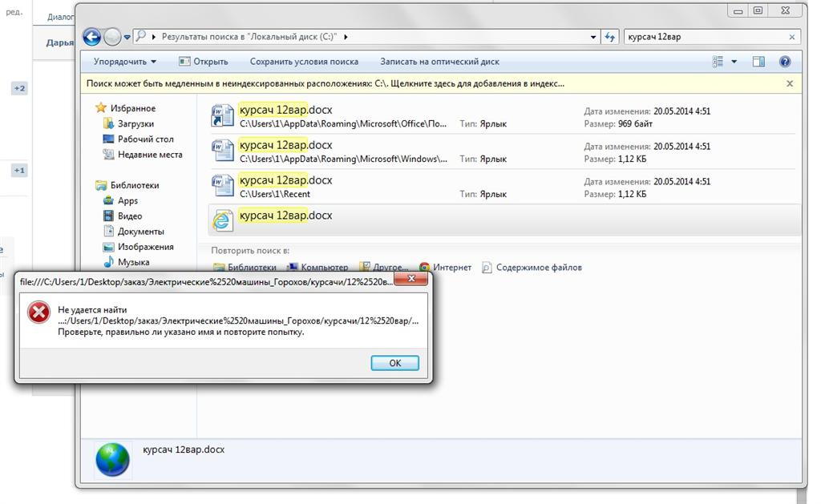Select 'Избранное' in the navigation pane
The image size is (821, 504).
pos(132,108)
